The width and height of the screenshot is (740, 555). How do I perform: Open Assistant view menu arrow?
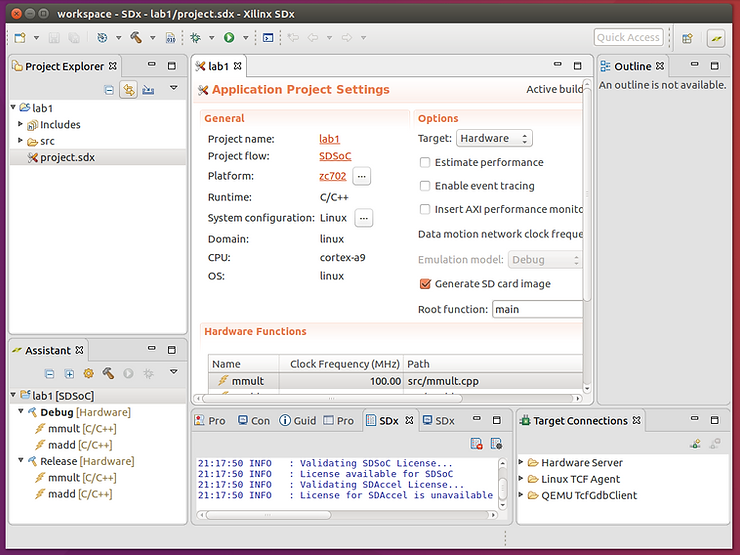click(174, 372)
